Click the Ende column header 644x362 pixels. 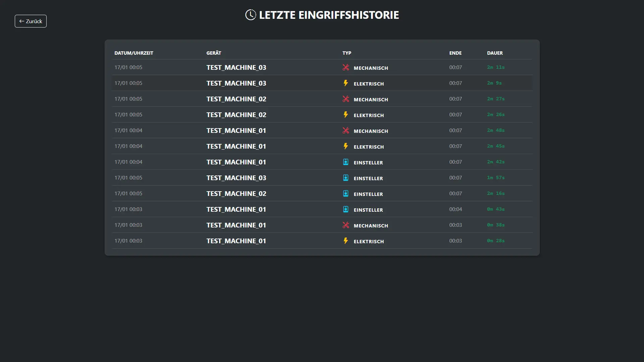point(455,53)
